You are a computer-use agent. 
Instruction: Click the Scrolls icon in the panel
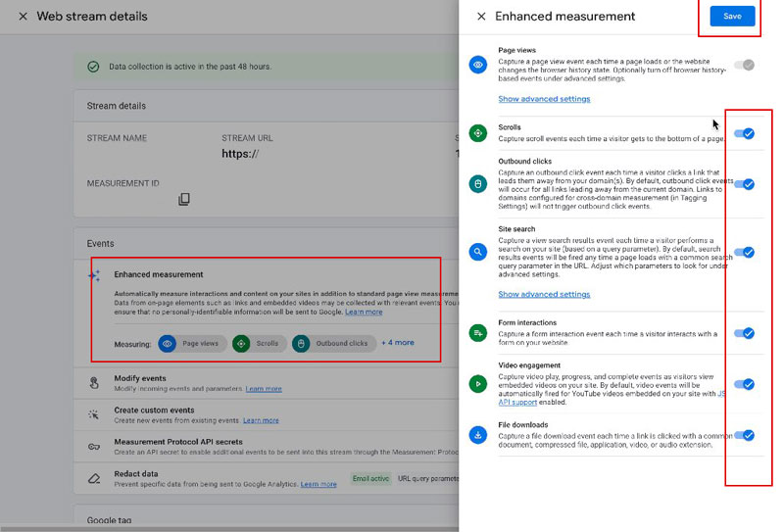point(478,133)
